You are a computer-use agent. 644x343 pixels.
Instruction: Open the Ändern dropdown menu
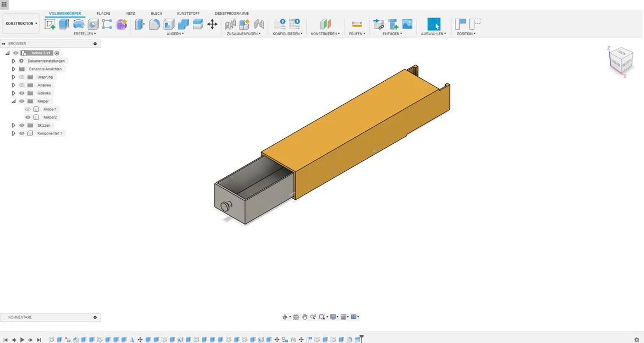(x=175, y=33)
